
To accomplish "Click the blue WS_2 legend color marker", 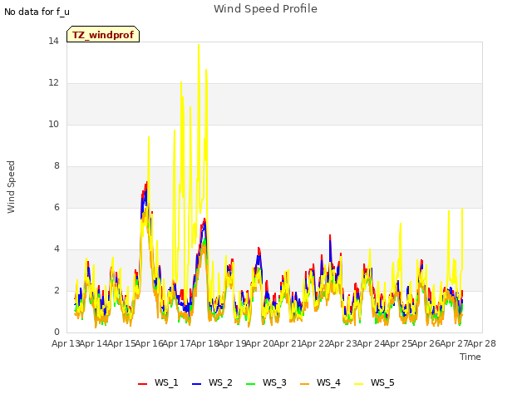I will [x=197, y=384].
